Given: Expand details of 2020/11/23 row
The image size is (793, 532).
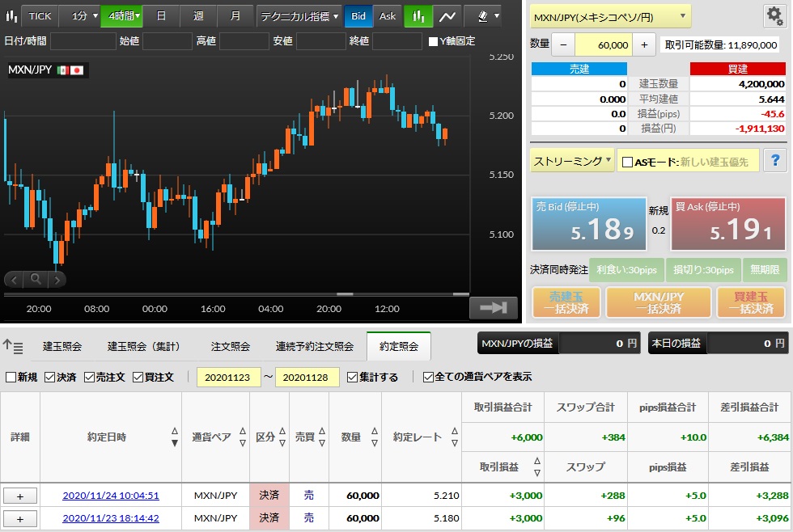Looking at the screenshot, I should pyautogui.click(x=20, y=519).
